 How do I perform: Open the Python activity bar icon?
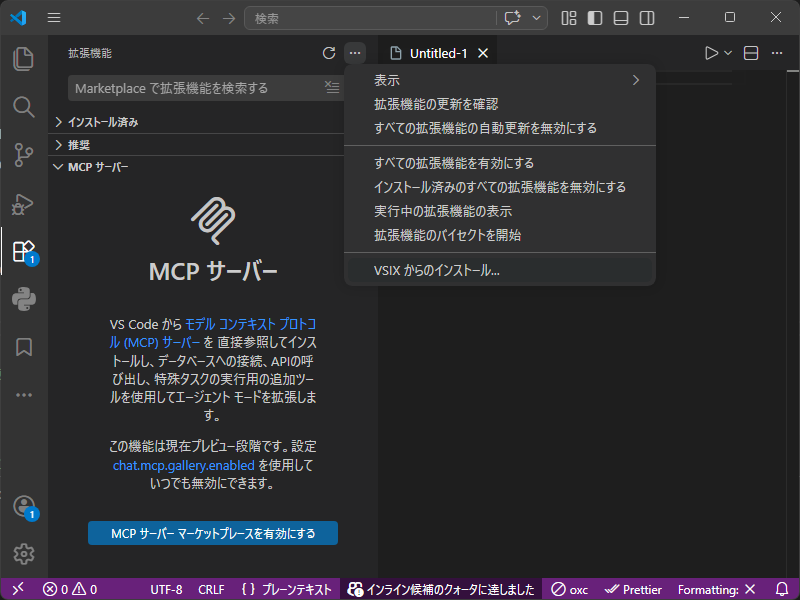coord(23,299)
